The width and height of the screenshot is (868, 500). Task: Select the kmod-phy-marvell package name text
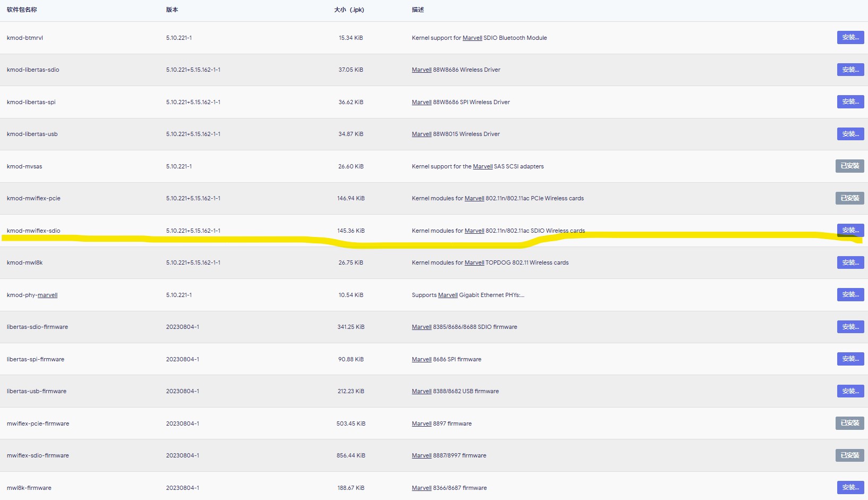pyautogui.click(x=32, y=295)
